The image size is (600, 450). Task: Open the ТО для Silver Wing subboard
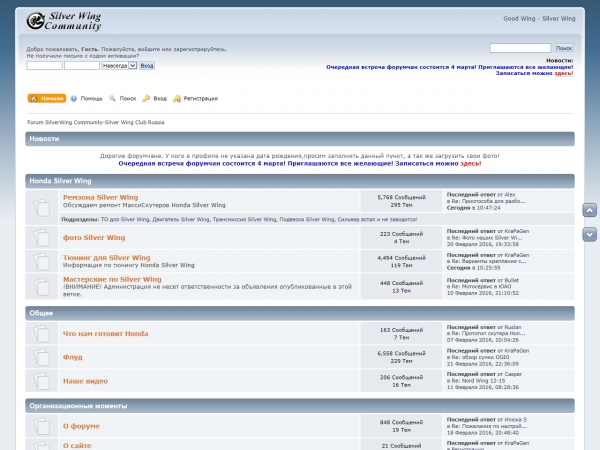(125, 220)
